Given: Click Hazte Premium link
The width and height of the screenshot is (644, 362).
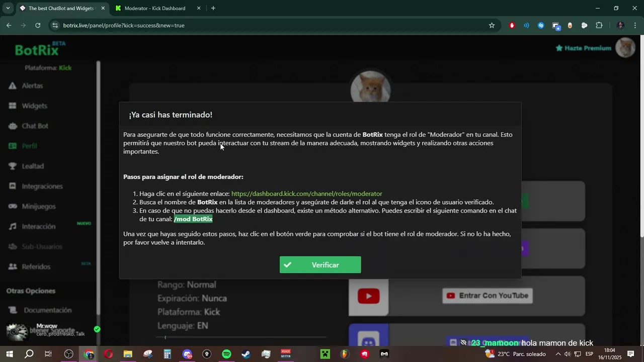Looking at the screenshot, I should (583, 48).
